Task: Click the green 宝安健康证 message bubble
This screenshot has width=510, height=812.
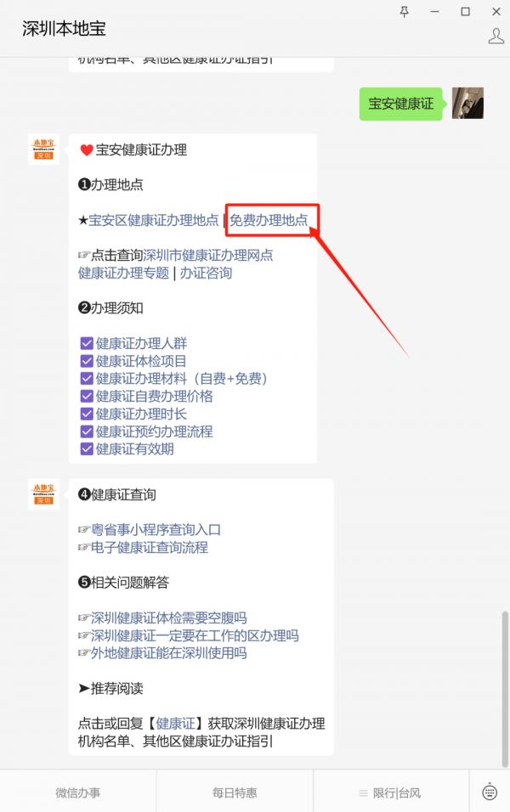Action: pyautogui.click(x=400, y=104)
